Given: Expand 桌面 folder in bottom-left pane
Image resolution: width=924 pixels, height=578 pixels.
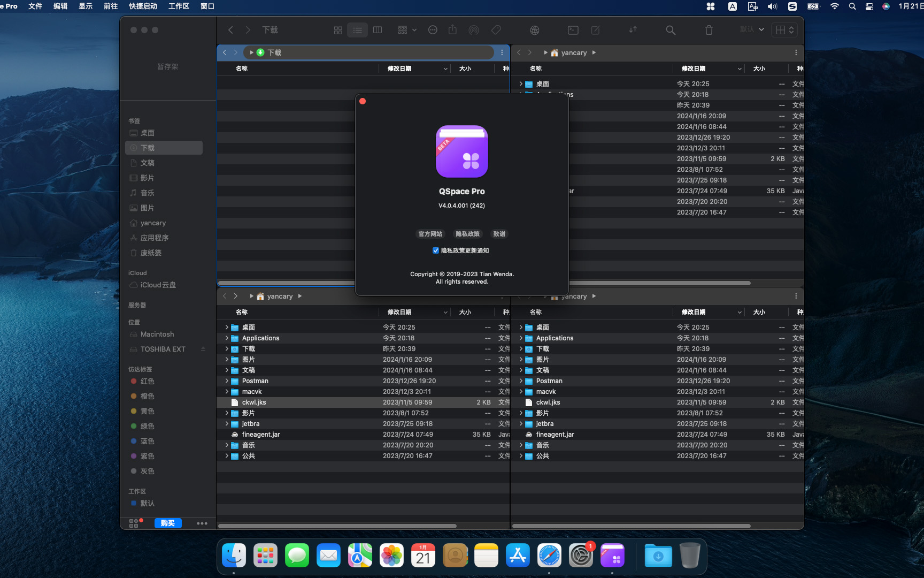Looking at the screenshot, I should click(x=227, y=327).
